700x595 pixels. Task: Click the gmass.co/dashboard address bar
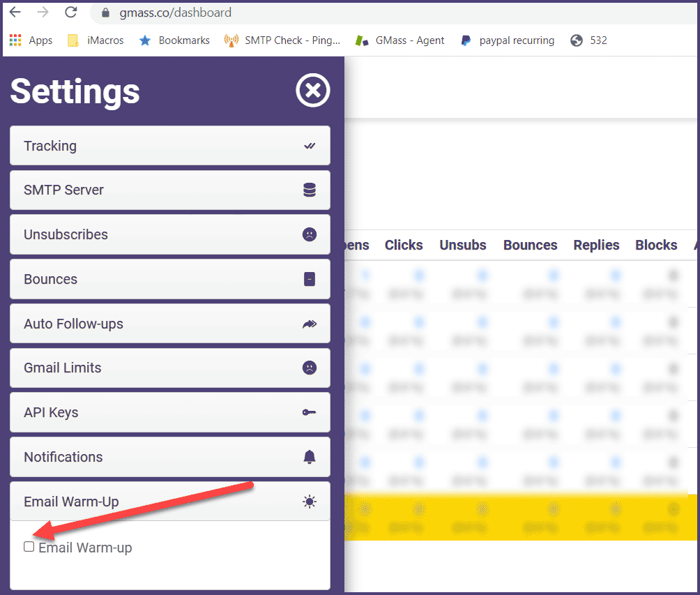tap(393, 13)
